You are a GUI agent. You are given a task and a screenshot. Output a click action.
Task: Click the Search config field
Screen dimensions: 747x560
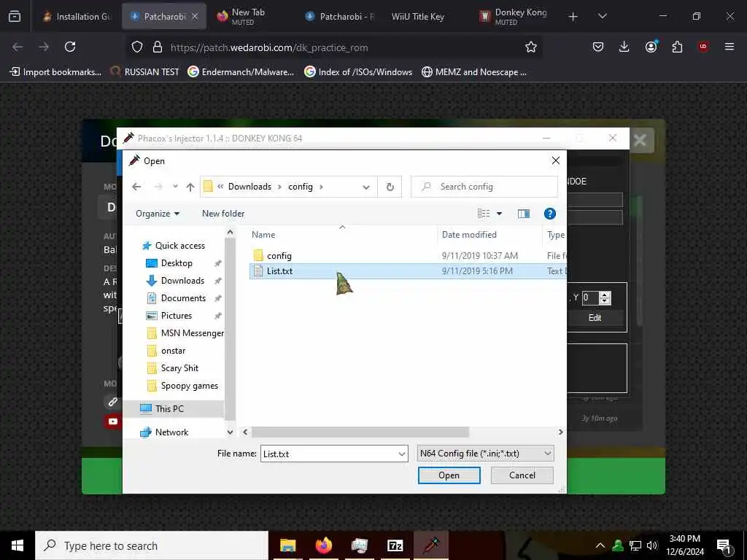pos(484,187)
